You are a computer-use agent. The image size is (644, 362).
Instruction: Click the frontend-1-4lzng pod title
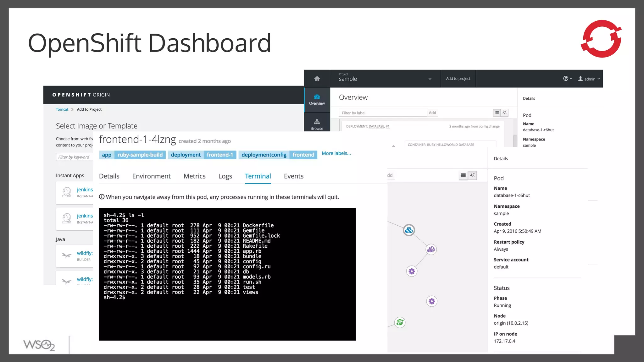(x=137, y=140)
